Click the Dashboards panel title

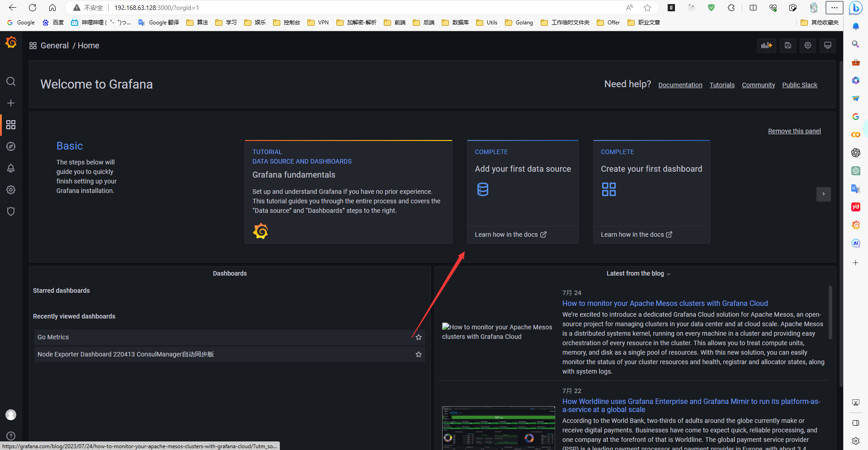pyautogui.click(x=230, y=273)
